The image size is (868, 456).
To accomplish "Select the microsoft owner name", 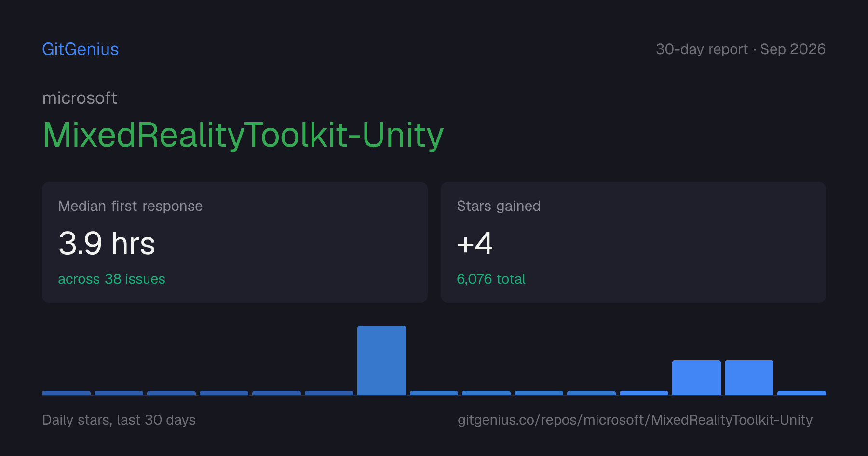I will pyautogui.click(x=80, y=98).
